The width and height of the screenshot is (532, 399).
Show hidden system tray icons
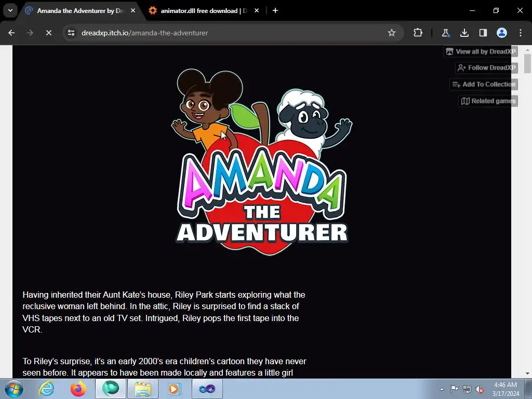(x=442, y=389)
